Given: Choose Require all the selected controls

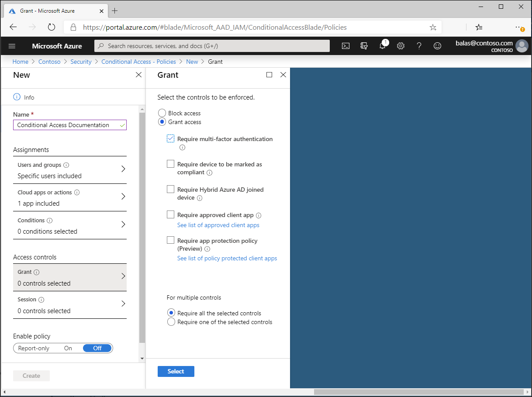Looking at the screenshot, I should coord(172,313).
